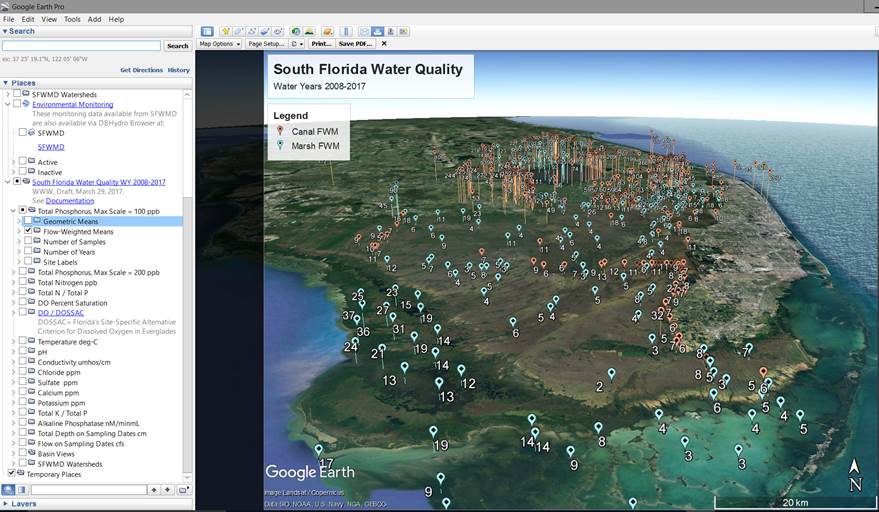The image size is (879, 512).
Task: Select the Add Image Overlay tool
Action: (x=265, y=31)
